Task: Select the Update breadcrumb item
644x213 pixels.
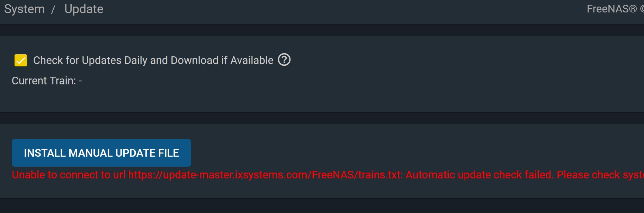Action: tap(84, 9)
